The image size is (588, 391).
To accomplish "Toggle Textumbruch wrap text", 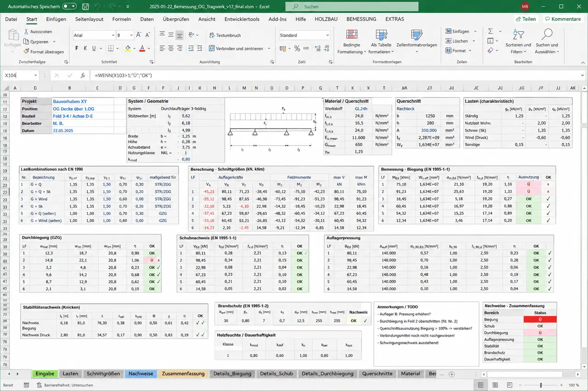I will (x=225, y=35).
